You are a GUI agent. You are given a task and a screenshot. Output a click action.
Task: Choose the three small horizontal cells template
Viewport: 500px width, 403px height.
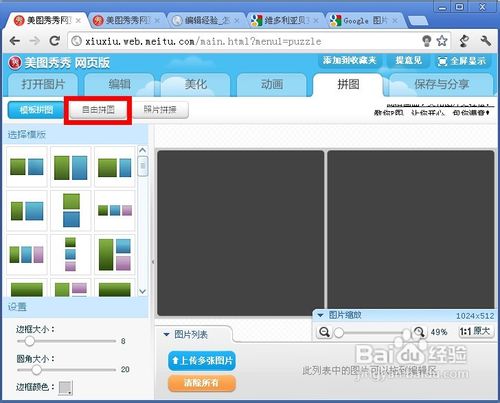tap(115, 211)
